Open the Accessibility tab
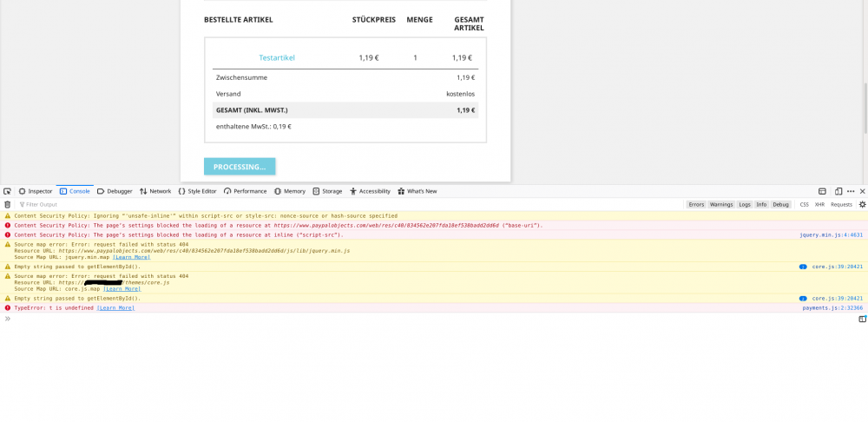The image size is (868, 422). click(x=370, y=191)
